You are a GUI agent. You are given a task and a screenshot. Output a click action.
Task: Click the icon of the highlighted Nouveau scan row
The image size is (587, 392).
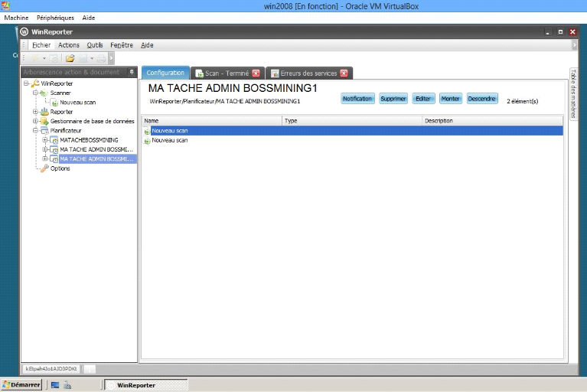[x=147, y=131]
